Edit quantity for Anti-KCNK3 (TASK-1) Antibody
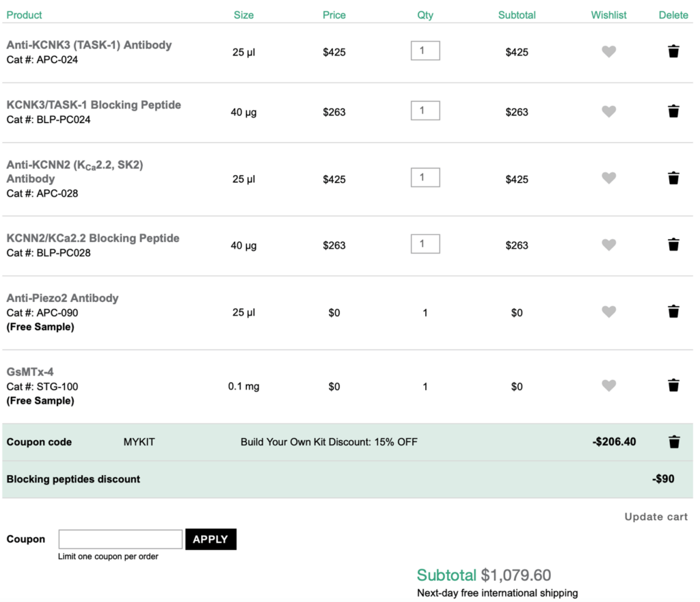Screen dimensions: 700x602 pyautogui.click(x=425, y=51)
